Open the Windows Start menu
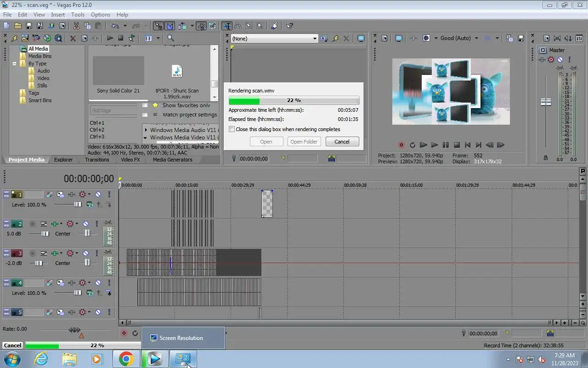This screenshot has height=368, width=588. [x=12, y=359]
